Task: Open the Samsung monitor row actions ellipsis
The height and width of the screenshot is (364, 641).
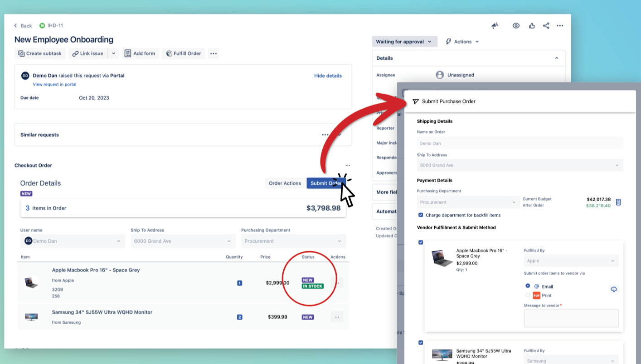Action: 337,317
